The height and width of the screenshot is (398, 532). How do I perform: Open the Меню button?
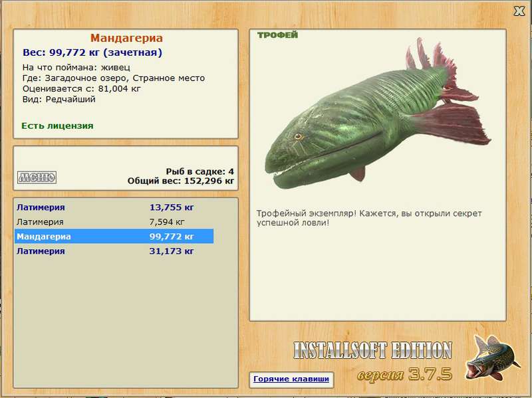(37, 177)
